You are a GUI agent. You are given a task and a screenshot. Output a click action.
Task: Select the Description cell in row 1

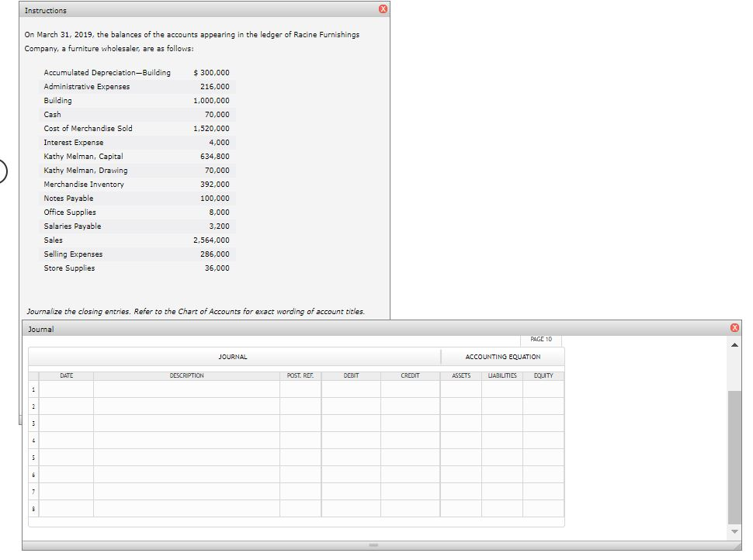point(186,389)
